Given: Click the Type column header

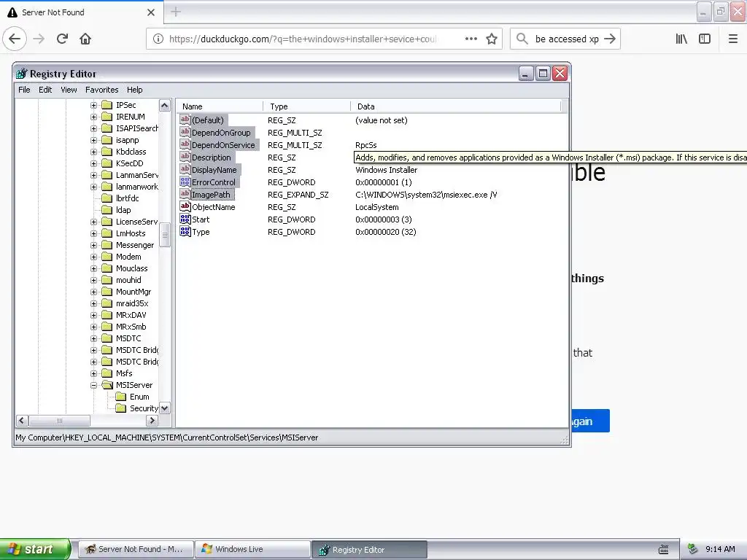Looking at the screenshot, I should coord(307,106).
